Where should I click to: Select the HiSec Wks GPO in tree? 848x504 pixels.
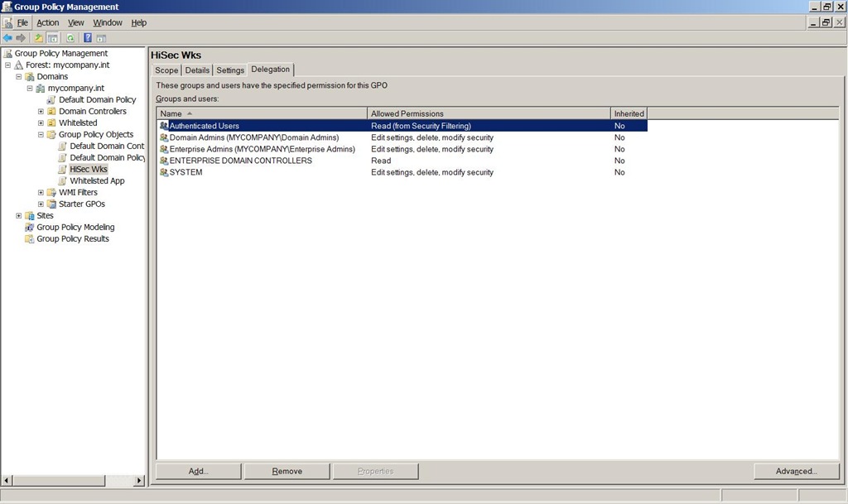tap(89, 169)
